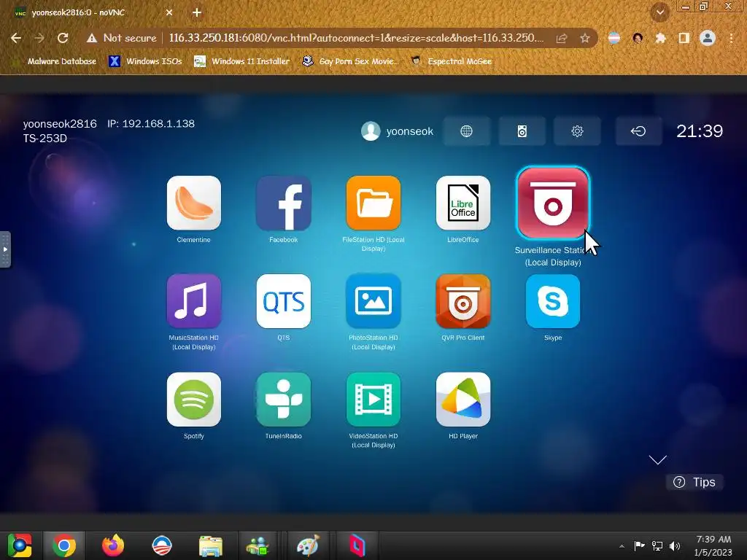This screenshot has width=747, height=560.
Task: Click the yoonseok user avatar
Action: (x=371, y=131)
